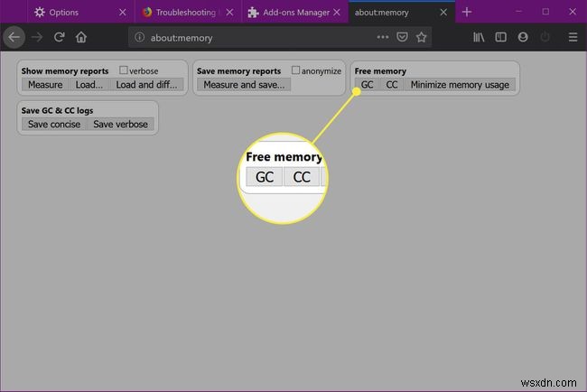This screenshot has height=392, width=587.
Task: Enable the verbose checkbox
Action: coord(123,70)
